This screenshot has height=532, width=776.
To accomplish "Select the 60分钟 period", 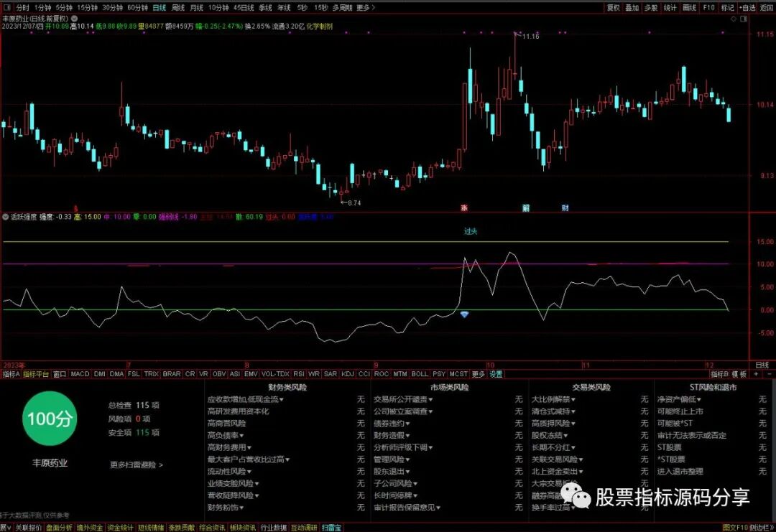I will coord(137,7).
